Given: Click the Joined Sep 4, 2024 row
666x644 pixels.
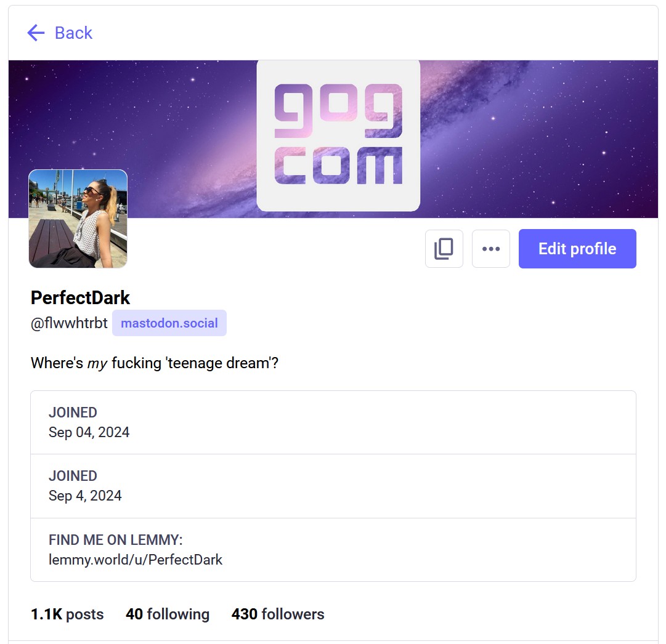Looking at the screenshot, I should [333, 486].
